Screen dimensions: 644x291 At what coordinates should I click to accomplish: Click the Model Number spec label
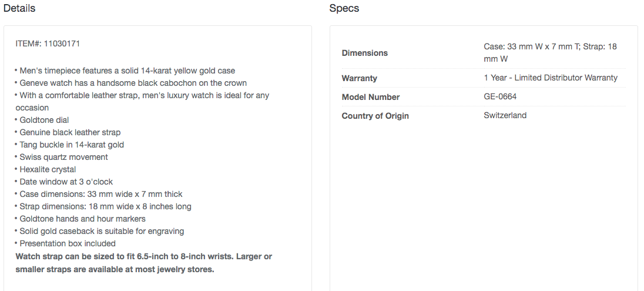pos(370,97)
